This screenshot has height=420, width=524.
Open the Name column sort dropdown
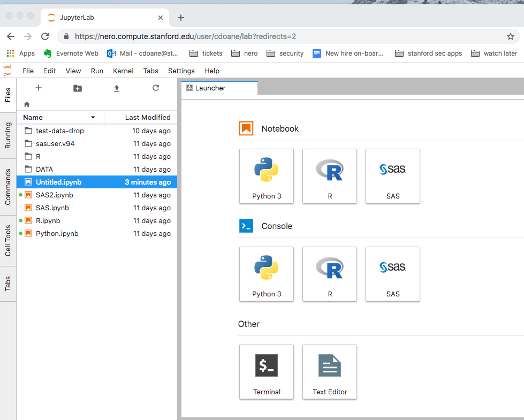click(x=92, y=117)
